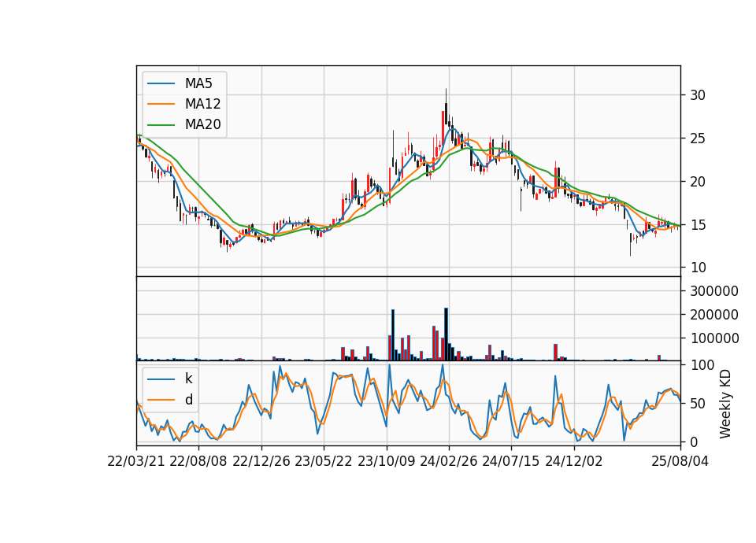This screenshot has height=543, width=756.
Task: Click the price axis label 10
Action: click(x=698, y=268)
